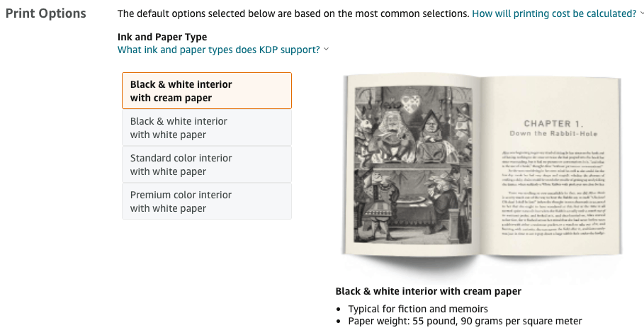
Task: Open 'How will printing cost be calculated?' link
Action: coord(554,13)
